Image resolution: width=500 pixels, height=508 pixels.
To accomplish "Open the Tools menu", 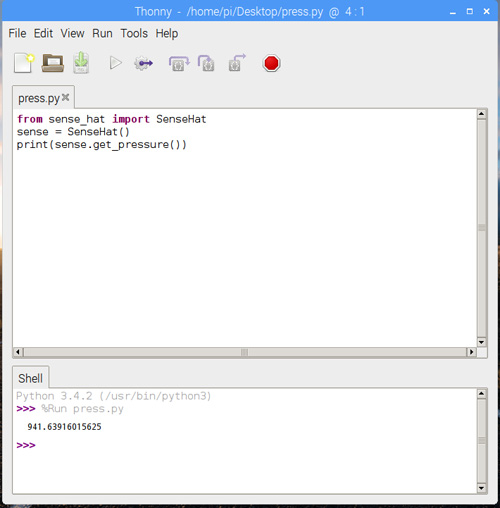I will [134, 33].
